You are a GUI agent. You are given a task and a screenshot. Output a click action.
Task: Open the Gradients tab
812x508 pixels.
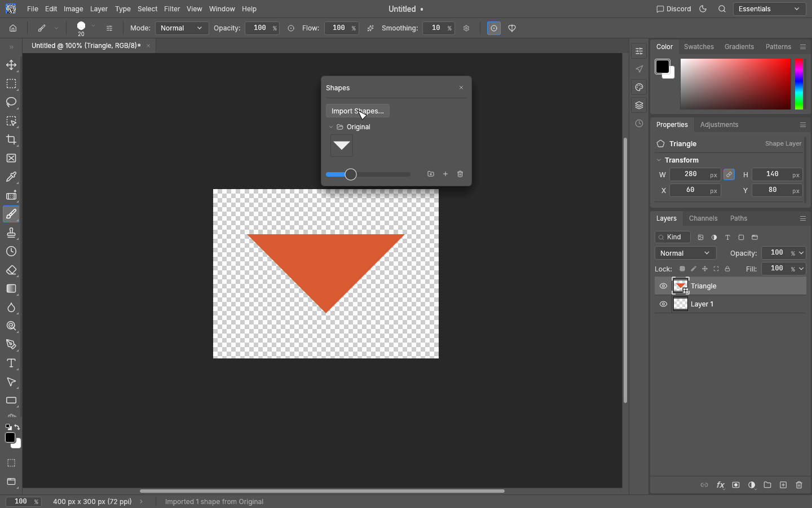click(x=739, y=47)
